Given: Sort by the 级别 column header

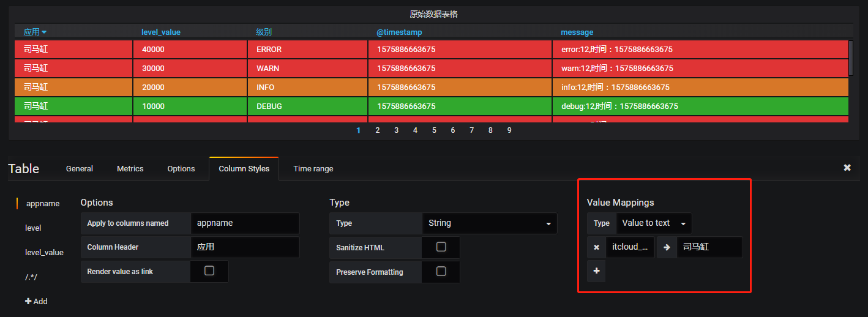Looking at the screenshot, I should pyautogui.click(x=263, y=32).
